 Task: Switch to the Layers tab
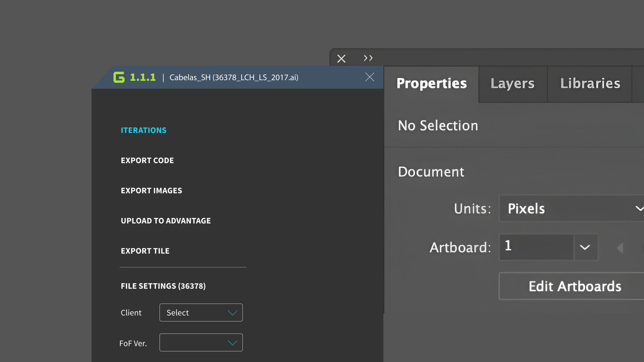coord(512,84)
